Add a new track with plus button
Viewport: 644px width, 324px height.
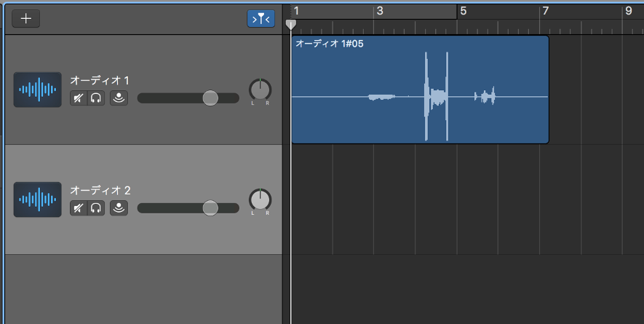tap(26, 18)
